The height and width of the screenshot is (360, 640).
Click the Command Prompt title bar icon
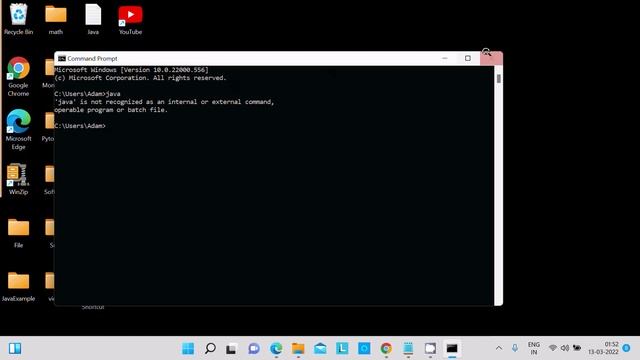tap(62, 58)
